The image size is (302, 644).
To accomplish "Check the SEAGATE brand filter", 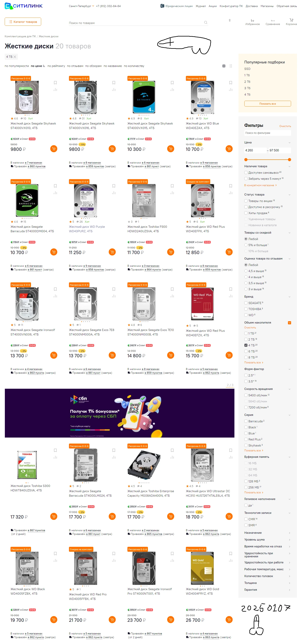I will (x=246, y=303).
